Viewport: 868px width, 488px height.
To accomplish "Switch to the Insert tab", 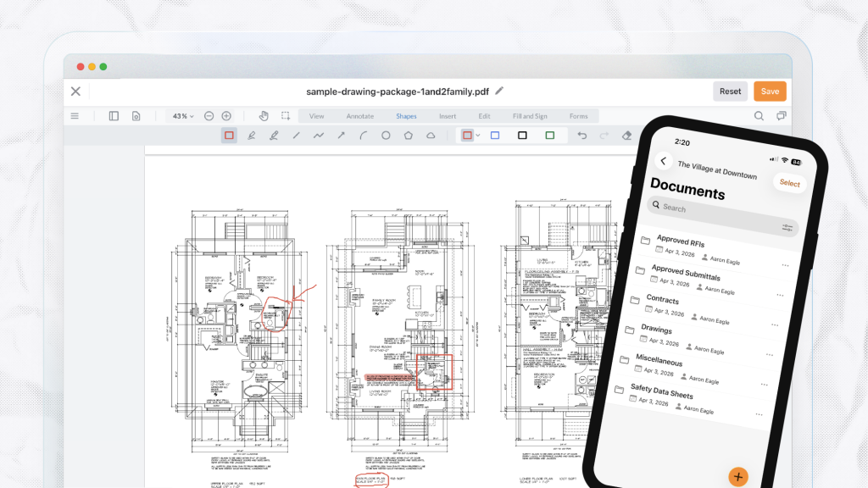I will [x=448, y=116].
